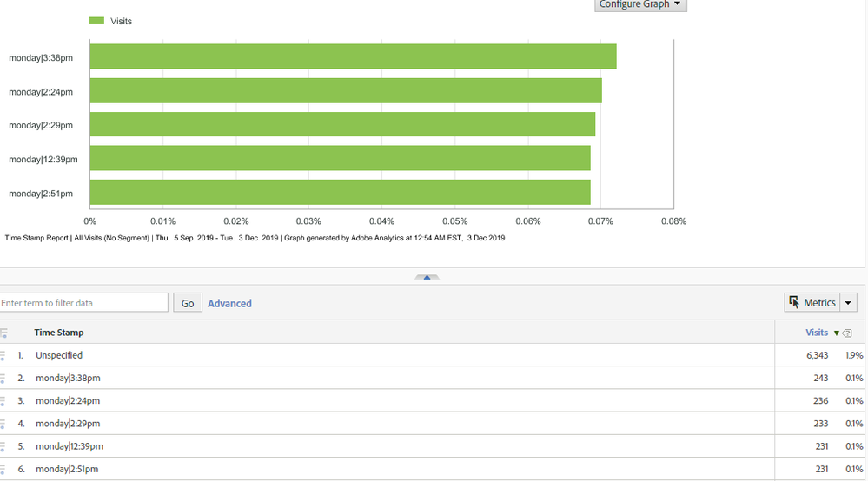Click the monday|2:51pm bar in graph
This screenshot has width=868, height=481.
[340, 193]
